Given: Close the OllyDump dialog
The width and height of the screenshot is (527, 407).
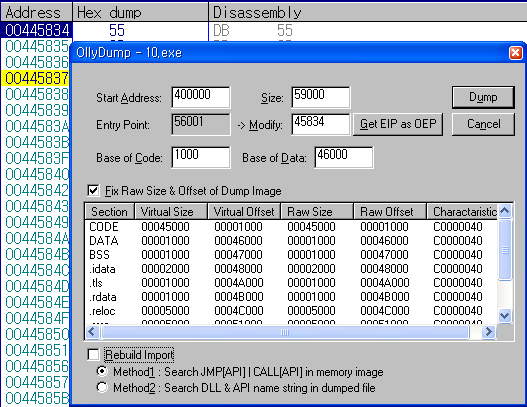Looking at the screenshot, I should [x=516, y=53].
